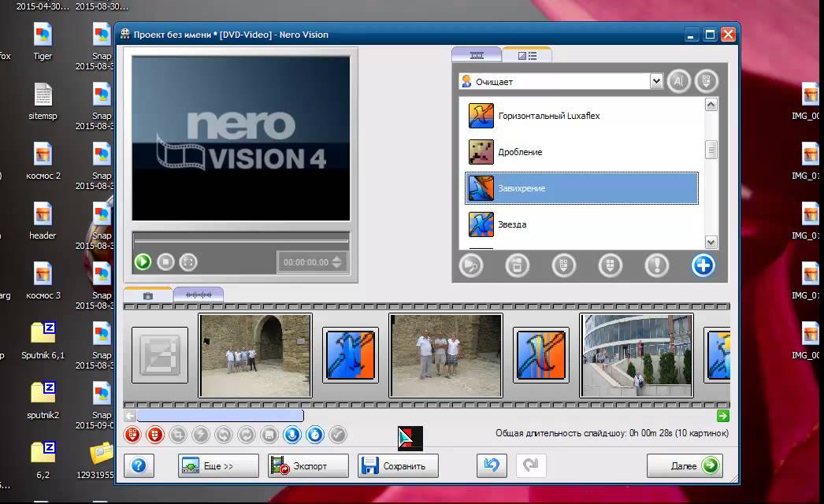Viewport: 824px width, 504px height.
Task: Click the blue undo arrow icon
Action: [x=492, y=465]
